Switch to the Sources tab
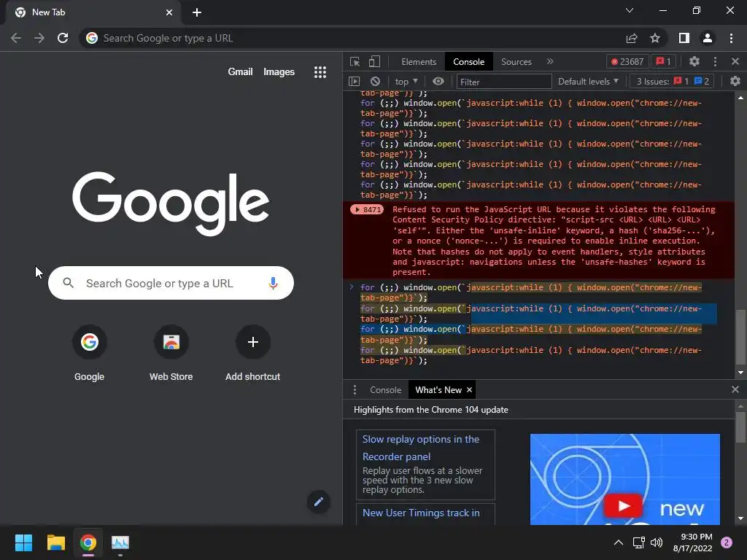This screenshot has width=747, height=560. pos(516,62)
